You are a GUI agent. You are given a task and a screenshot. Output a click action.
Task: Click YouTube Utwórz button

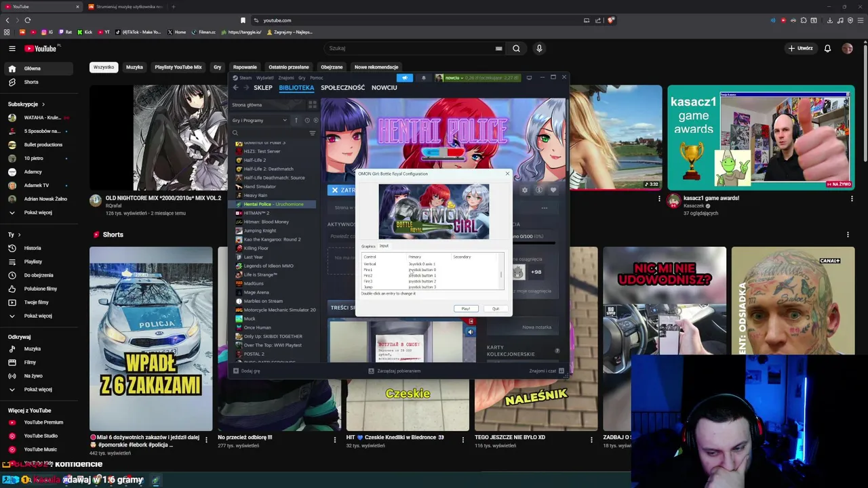click(801, 48)
